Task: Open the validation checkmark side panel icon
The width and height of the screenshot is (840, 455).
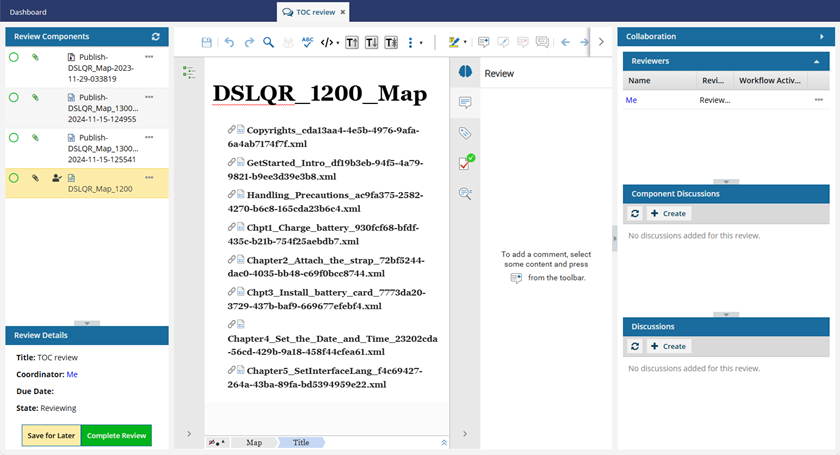Action: pyautogui.click(x=465, y=163)
